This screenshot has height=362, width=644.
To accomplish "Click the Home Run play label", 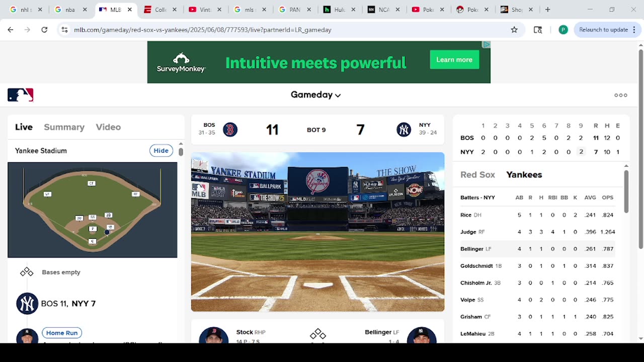I will [62, 333].
